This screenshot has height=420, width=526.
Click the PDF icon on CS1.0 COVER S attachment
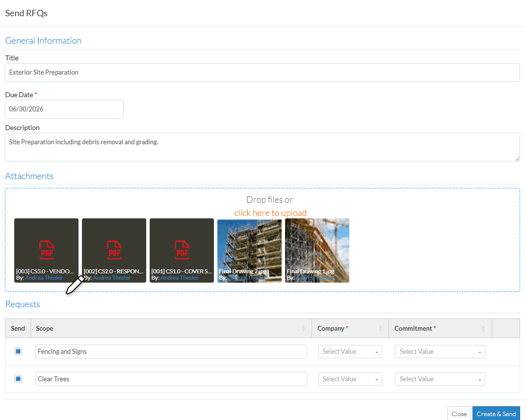pyautogui.click(x=182, y=250)
